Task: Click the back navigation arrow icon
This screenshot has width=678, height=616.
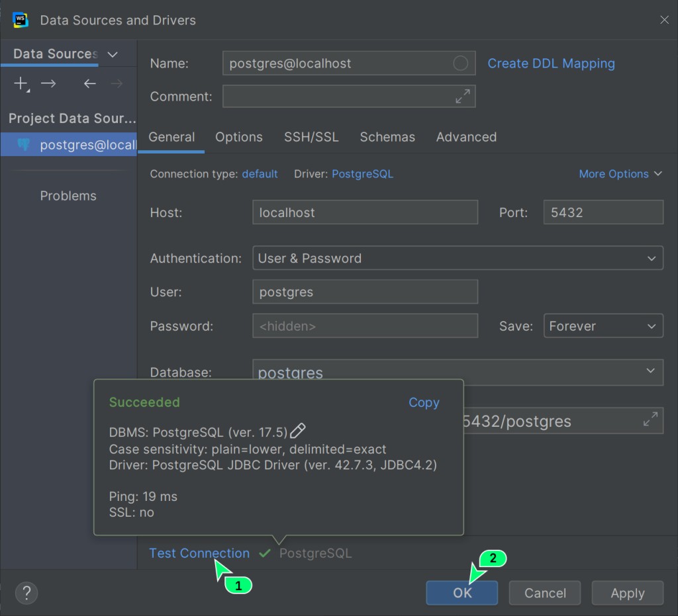Action: [89, 83]
